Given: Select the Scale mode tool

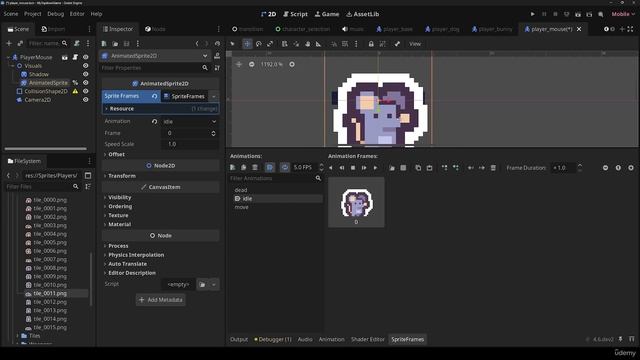Looking at the screenshot, I should click(x=270, y=44).
